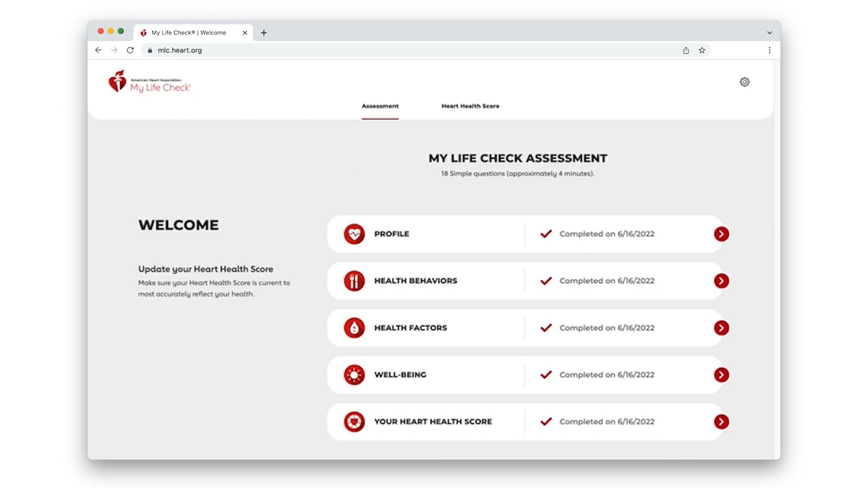
Task: Click the My Life Check logo
Action: (x=150, y=82)
